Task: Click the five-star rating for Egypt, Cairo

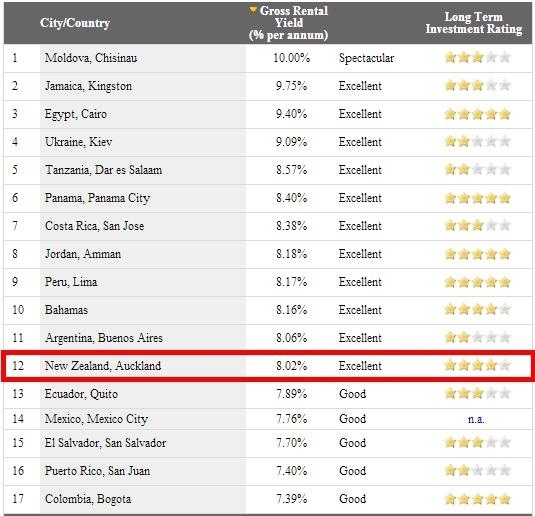Action: [x=477, y=114]
